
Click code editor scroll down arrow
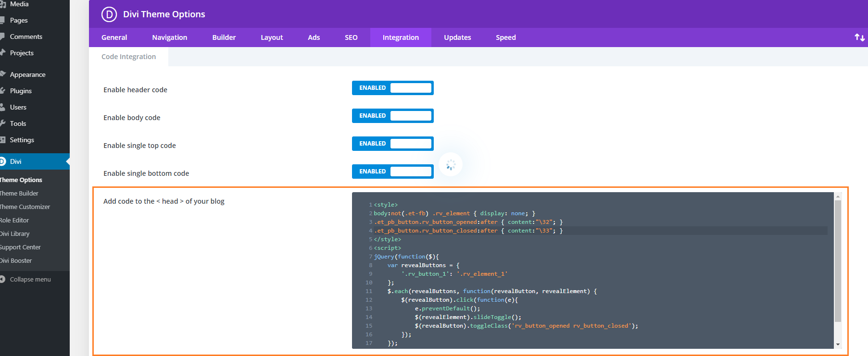(x=838, y=344)
